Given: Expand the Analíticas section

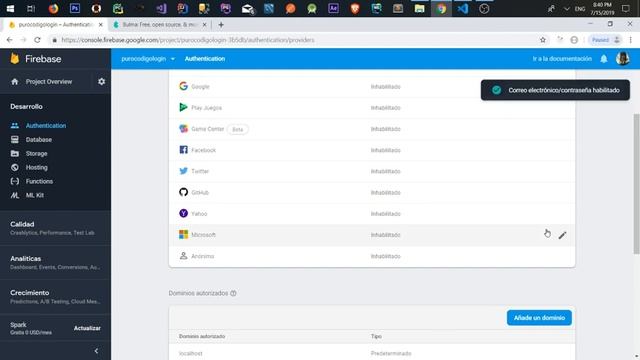Looking at the screenshot, I should [x=56, y=262].
